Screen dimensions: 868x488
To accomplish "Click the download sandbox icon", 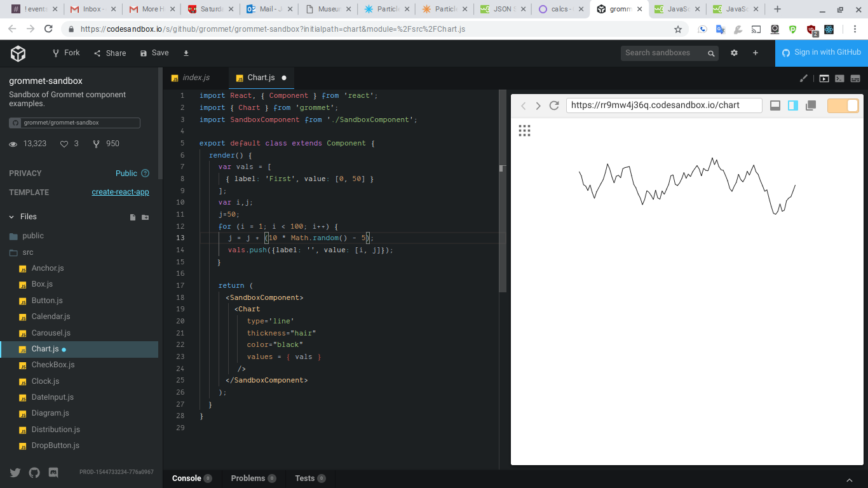I will pyautogui.click(x=186, y=53).
